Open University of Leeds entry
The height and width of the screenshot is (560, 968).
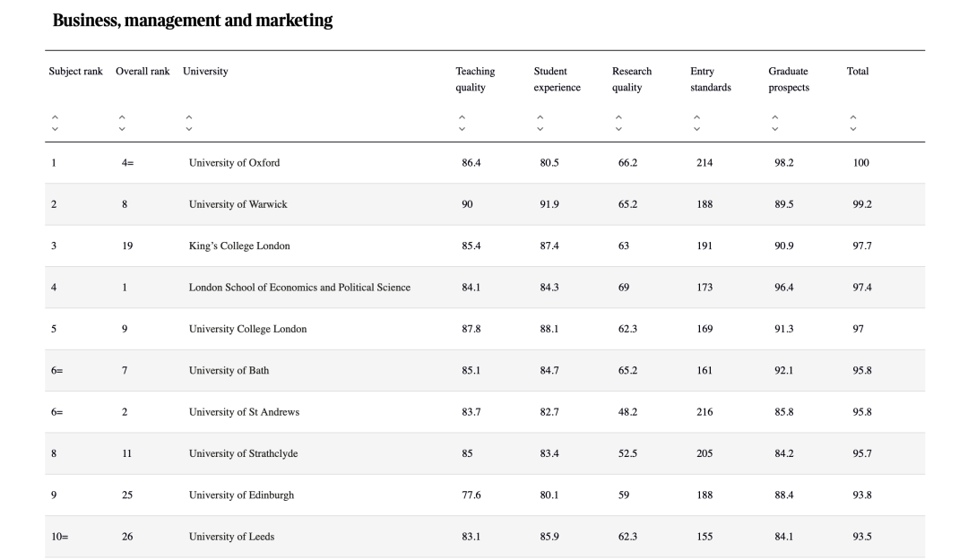pyautogui.click(x=231, y=537)
